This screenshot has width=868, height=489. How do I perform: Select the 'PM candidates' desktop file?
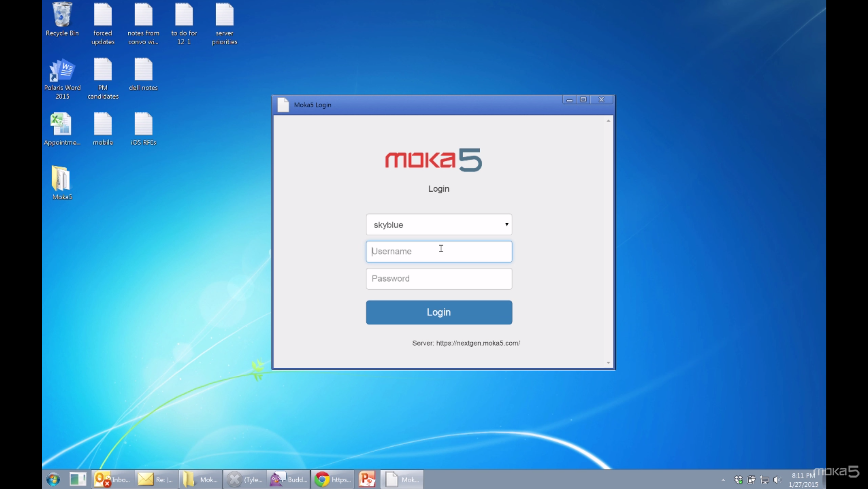coord(103,79)
